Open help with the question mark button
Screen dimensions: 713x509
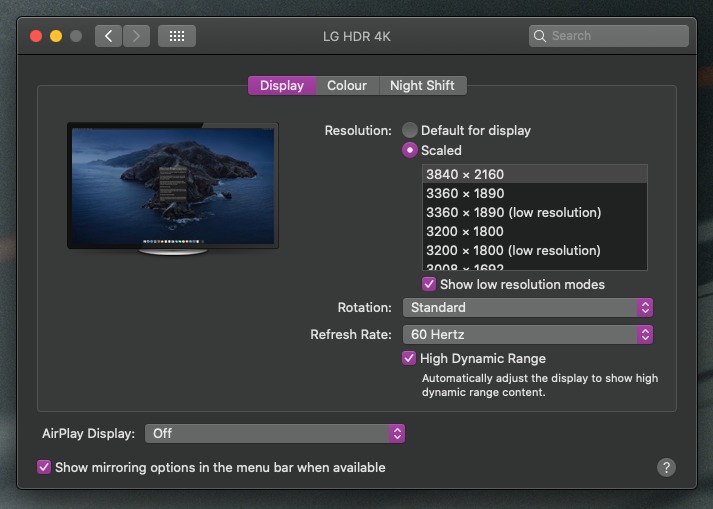click(x=666, y=467)
